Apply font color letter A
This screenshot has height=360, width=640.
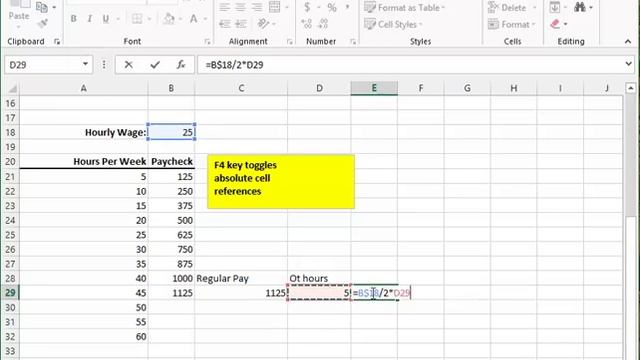[x=193, y=19]
